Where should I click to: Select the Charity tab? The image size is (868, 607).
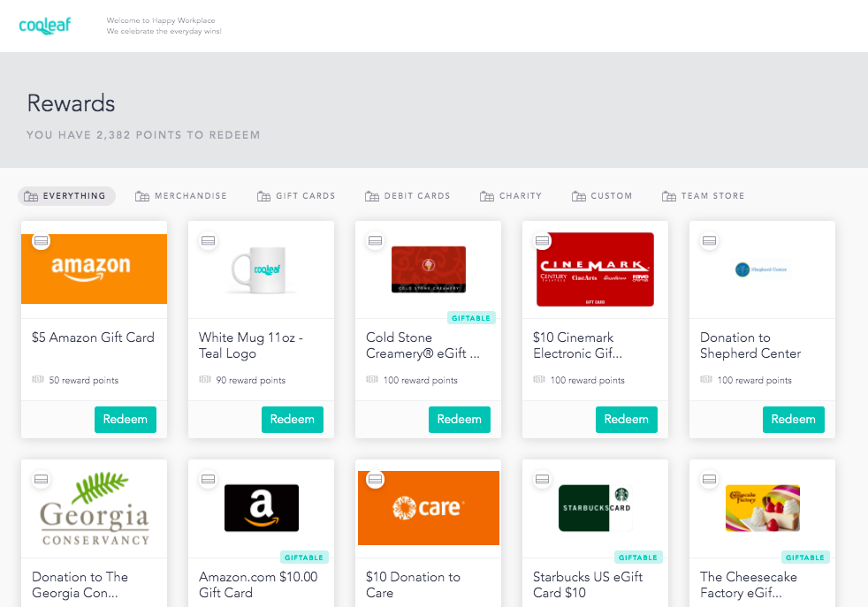[510, 196]
